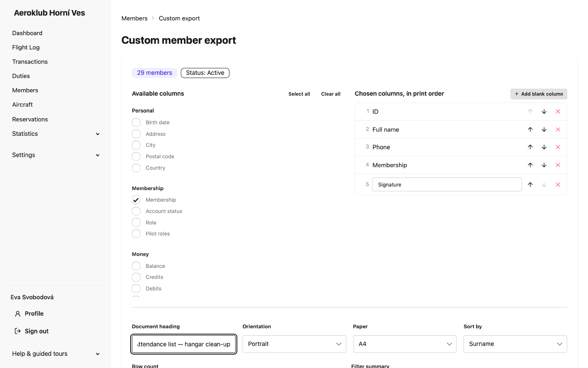
Task: Toggle the Account status checkbox
Action: [x=136, y=211]
